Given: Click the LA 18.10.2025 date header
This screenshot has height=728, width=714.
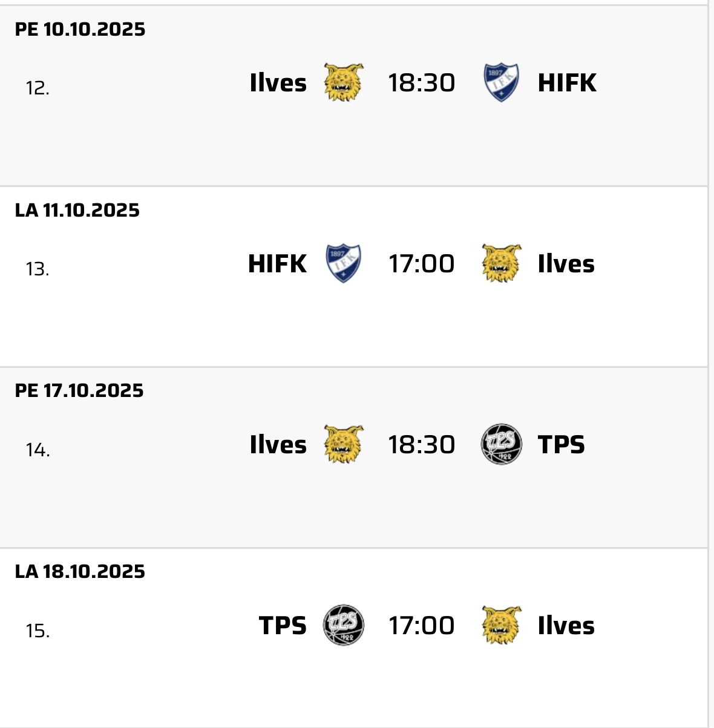Looking at the screenshot, I should tap(80, 571).
